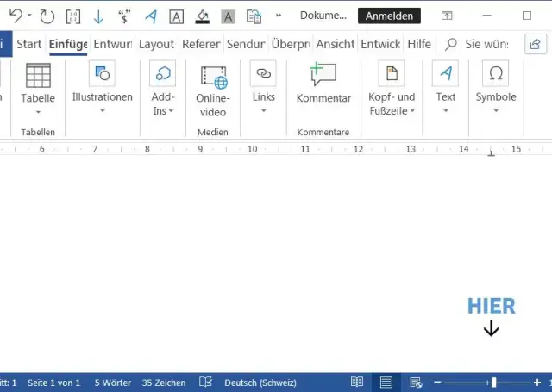The height and width of the screenshot is (392, 552).
Task: Click the zoom slider handle
Action: coord(493,383)
